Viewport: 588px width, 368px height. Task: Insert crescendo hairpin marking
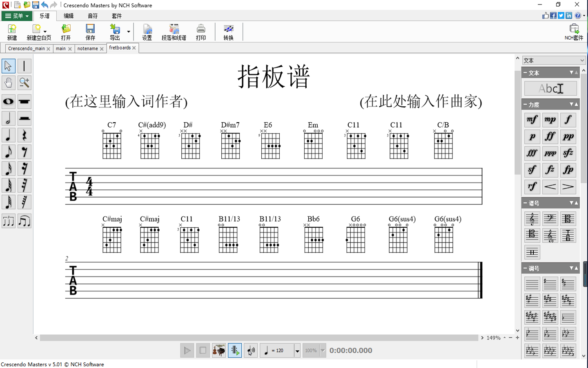550,187
